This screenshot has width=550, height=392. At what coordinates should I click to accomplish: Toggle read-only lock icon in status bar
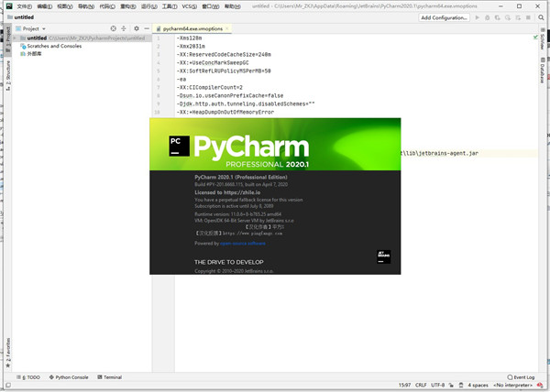(451, 386)
